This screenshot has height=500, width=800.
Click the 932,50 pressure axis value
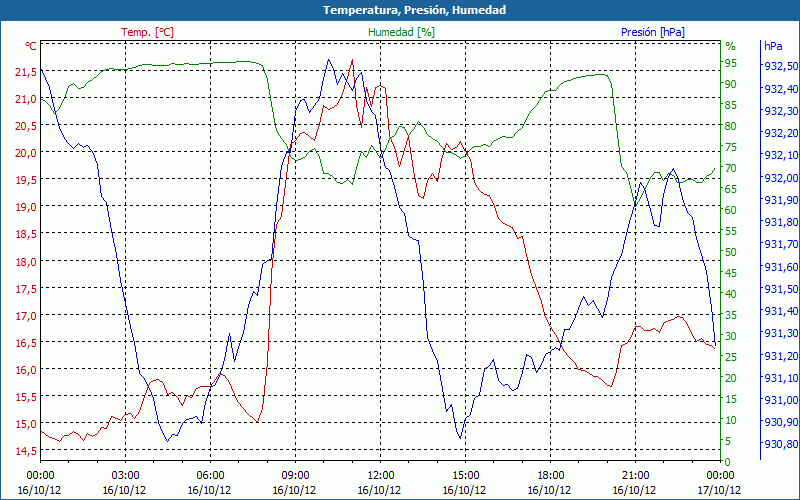point(781,66)
